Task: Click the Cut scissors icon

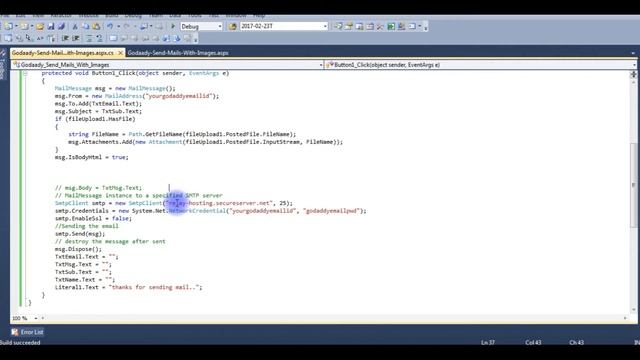Action: (75, 27)
